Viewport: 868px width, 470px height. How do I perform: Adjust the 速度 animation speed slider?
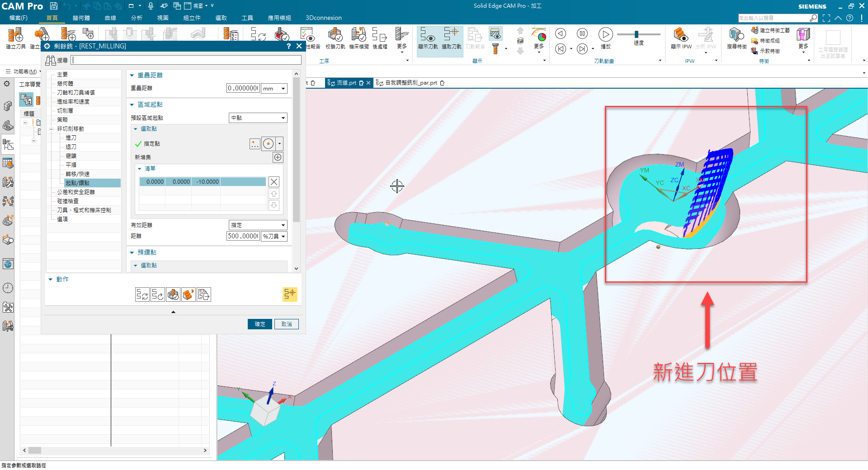point(637,34)
